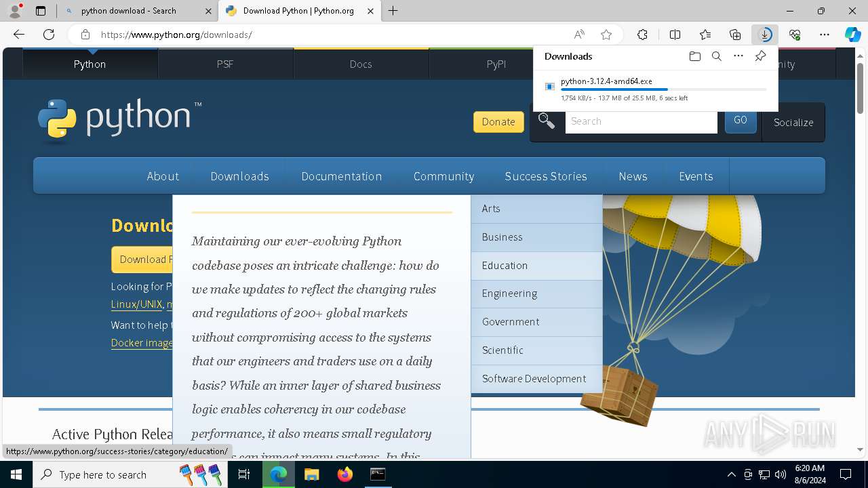The image size is (868, 488).
Task: Choose Business success stories category
Action: tap(536, 237)
